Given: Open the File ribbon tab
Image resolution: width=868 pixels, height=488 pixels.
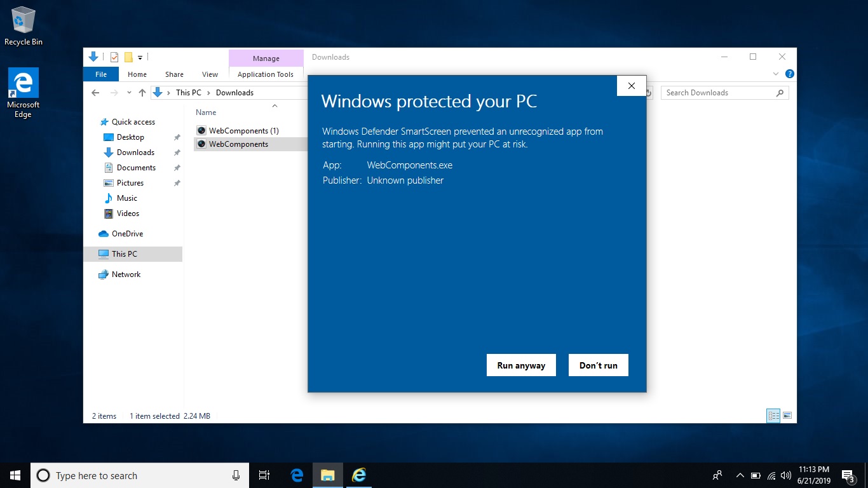Looking at the screenshot, I should click(x=101, y=74).
